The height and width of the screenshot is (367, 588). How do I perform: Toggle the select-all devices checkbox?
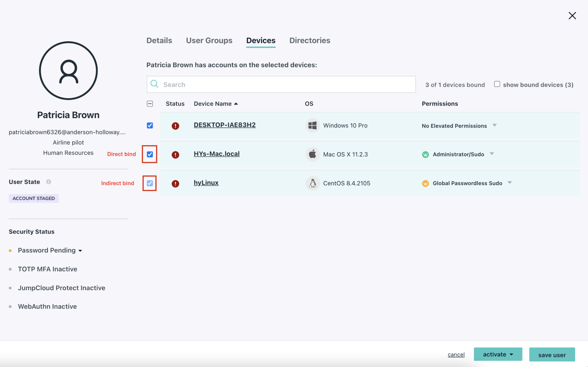pos(150,104)
